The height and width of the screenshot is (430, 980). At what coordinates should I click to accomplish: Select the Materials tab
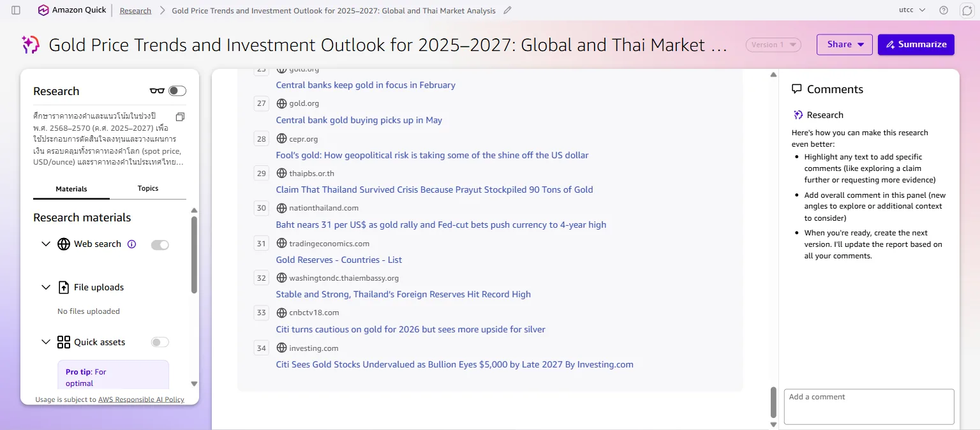[71, 189]
